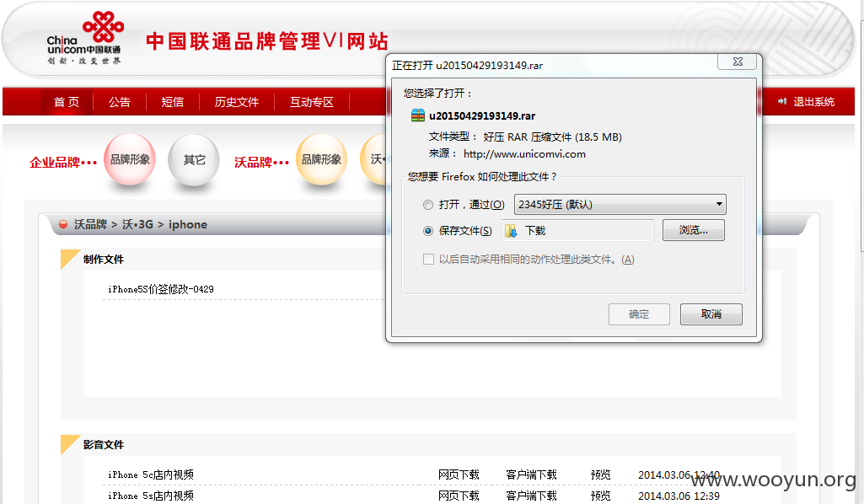This screenshot has width=864, height=504.
Task: Click 沃品牌 in the breadcrumb
Action: tap(90, 224)
